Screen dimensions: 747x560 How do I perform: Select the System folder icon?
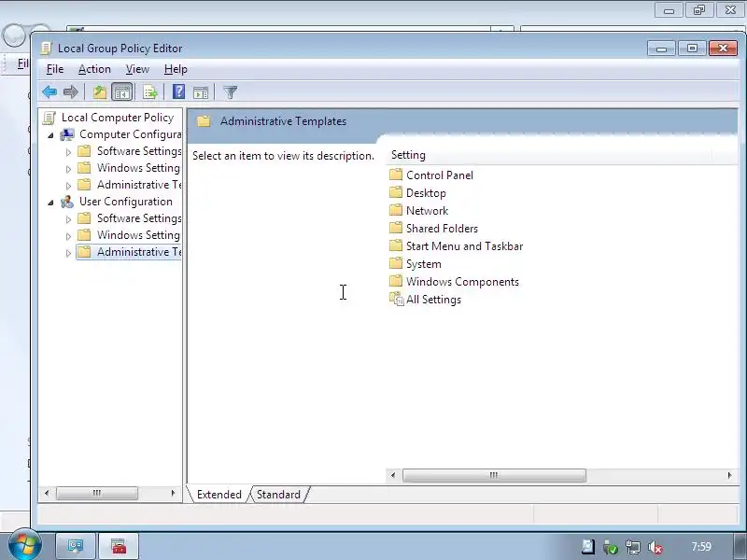[396, 263]
